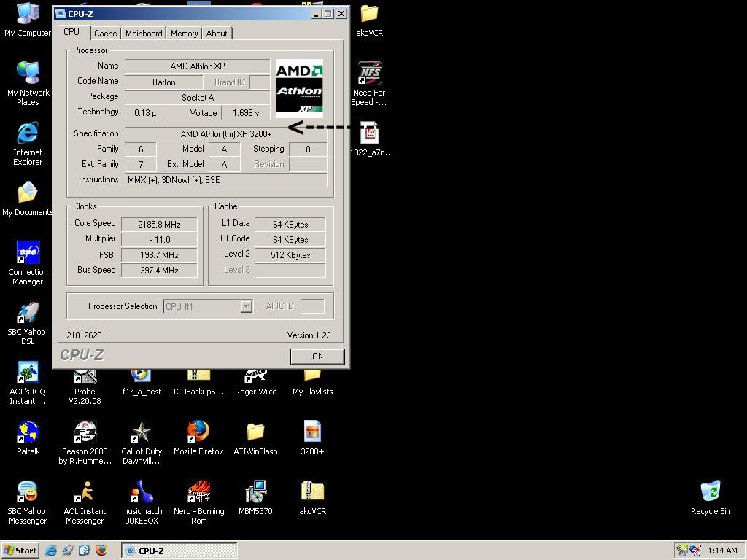
Task: Launch Call of Duty Dawnville shortcut
Action: pyautogui.click(x=142, y=432)
